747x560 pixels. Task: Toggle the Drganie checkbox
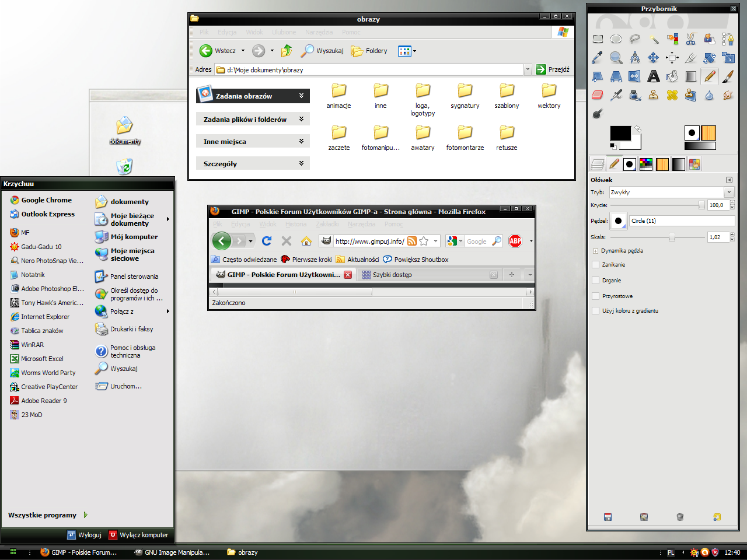(x=595, y=281)
